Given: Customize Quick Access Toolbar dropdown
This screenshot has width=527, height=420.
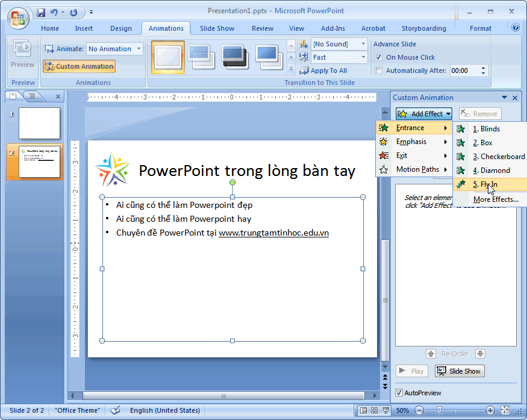Looking at the screenshot, I should tap(91, 13).
